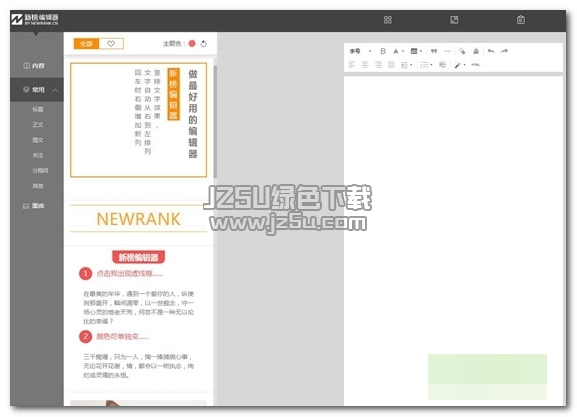The width and height of the screenshot is (577, 417).
Task: Insert a blockquote
Action: [x=434, y=51]
